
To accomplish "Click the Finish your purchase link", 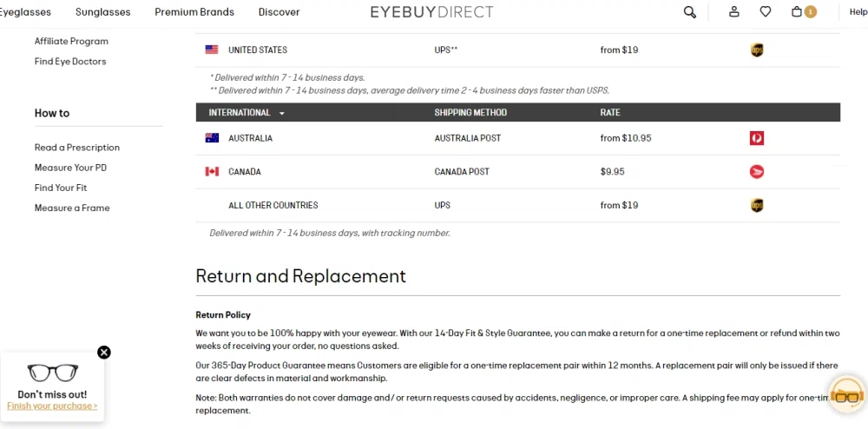I will tap(52, 406).
